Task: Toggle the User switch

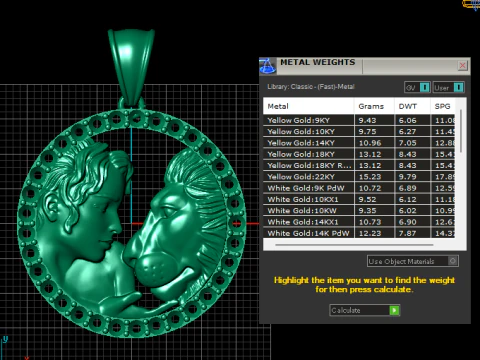Action: coord(449,88)
